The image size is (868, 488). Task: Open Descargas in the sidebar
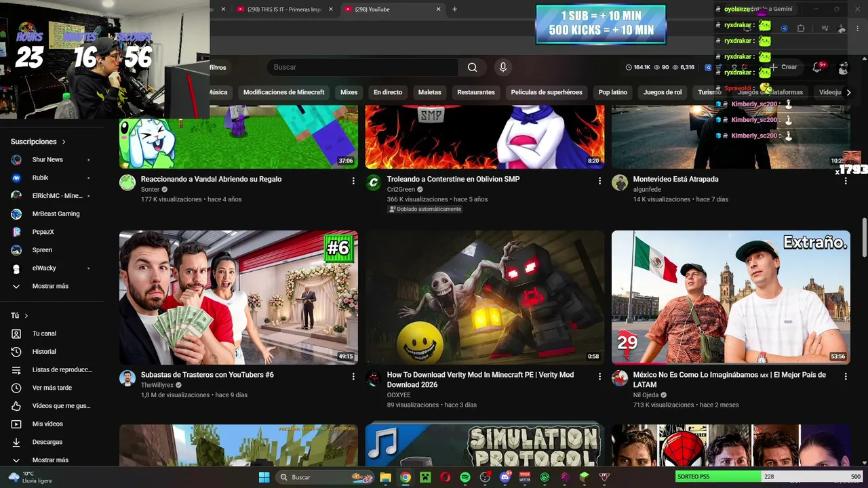tap(52, 442)
